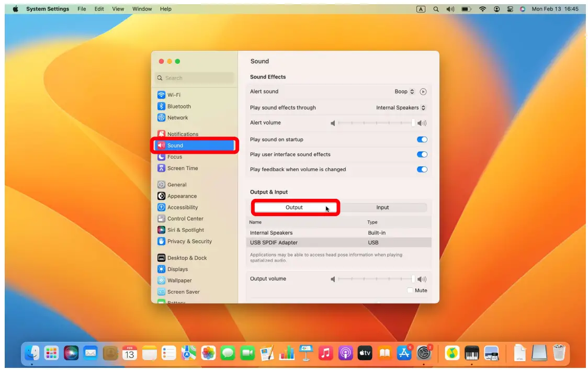Launch FaceTime from the Dock
Image resolution: width=588 pixels, height=370 pixels.
[247, 353]
